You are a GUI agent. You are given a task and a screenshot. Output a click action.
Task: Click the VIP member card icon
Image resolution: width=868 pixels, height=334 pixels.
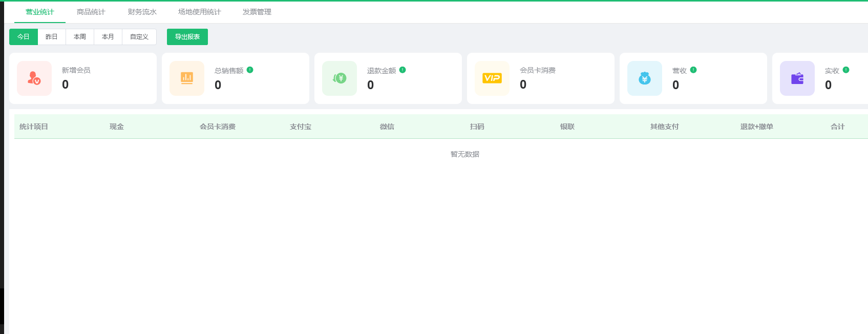point(492,78)
